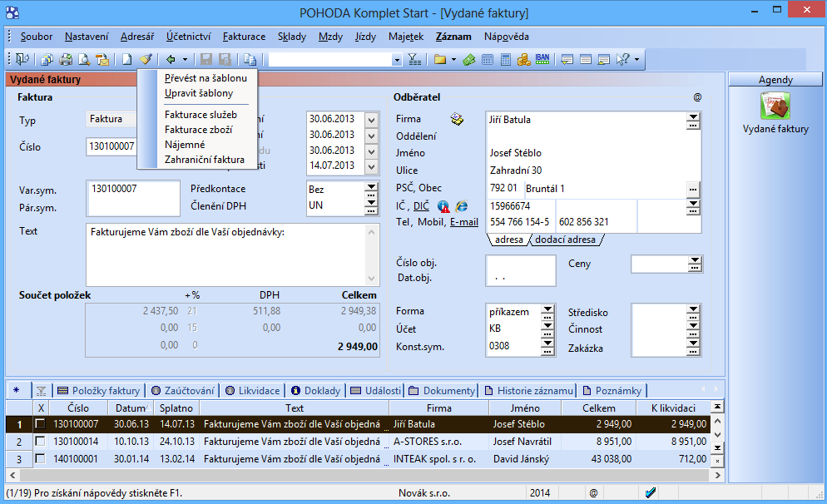Click the @ icon in Odběratel header
The image size is (827, 504).
(x=697, y=97)
